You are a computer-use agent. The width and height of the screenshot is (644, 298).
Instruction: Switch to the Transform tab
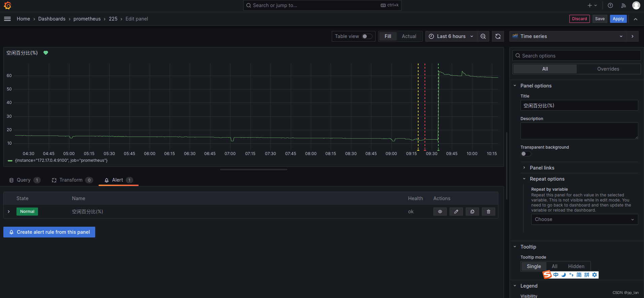point(72,180)
